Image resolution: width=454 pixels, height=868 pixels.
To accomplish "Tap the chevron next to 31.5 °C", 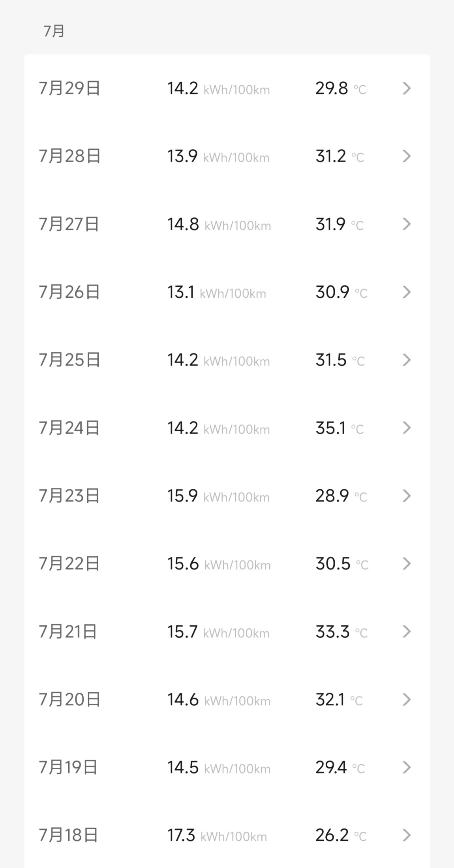I will tap(407, 360).
